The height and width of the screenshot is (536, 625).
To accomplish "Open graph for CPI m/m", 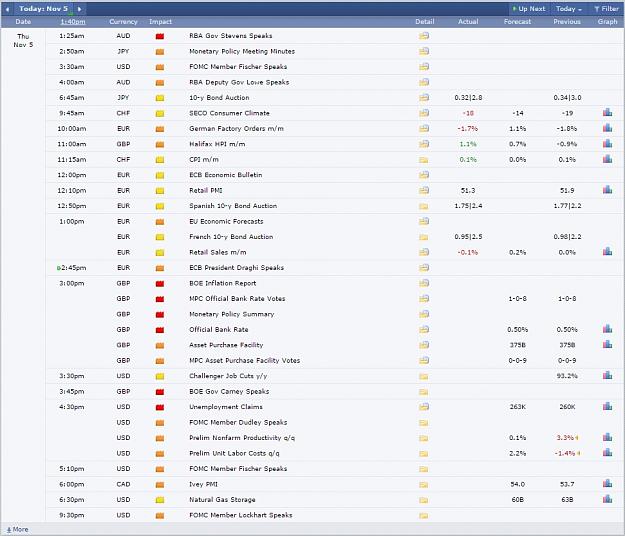I will click(607, 159).
